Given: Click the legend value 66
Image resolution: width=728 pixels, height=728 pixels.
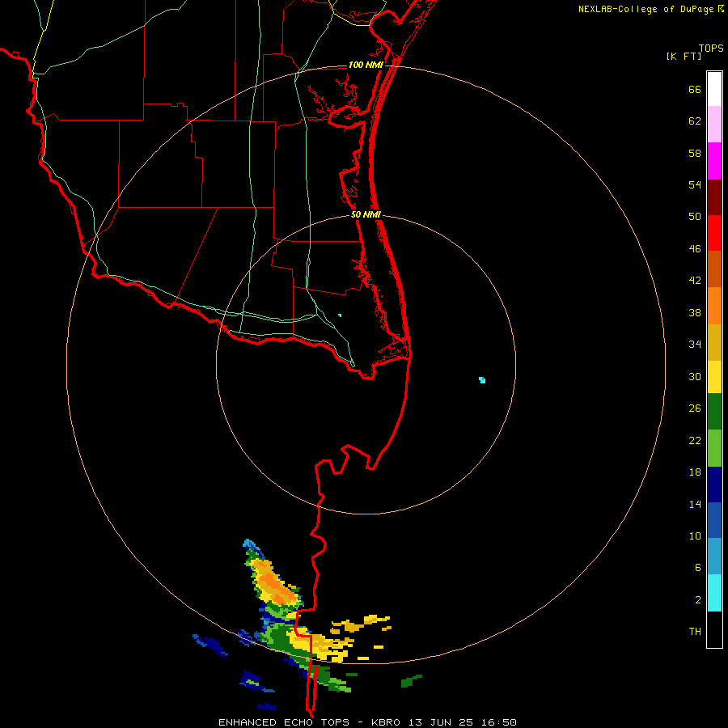Looking at the screenshot, I should point(695,89).
